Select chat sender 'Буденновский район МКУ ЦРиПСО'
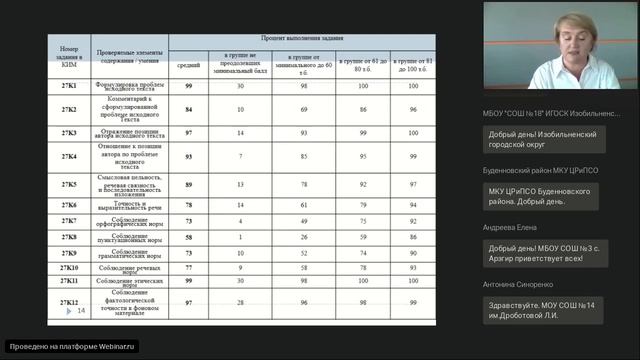This screenshot has width=640, height=360. 540,171
